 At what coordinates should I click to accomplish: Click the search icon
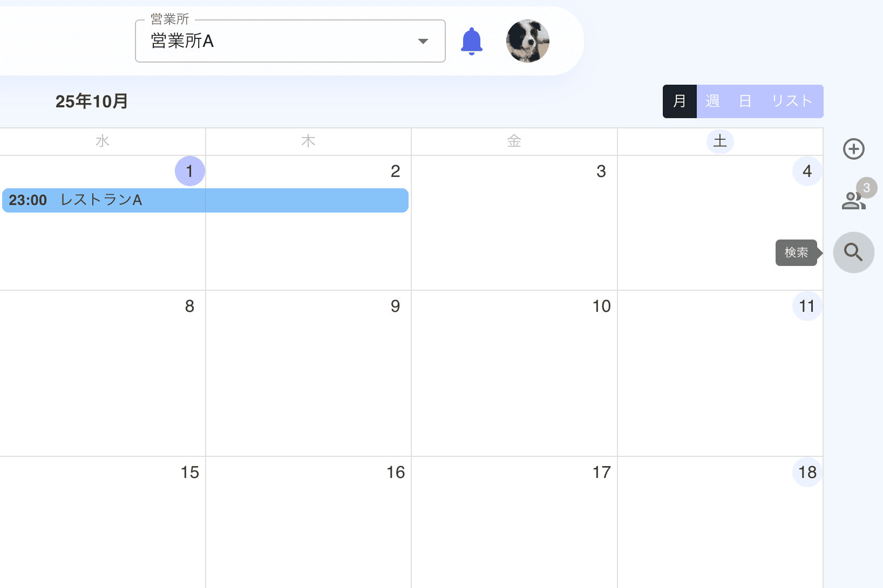tap(853, 252)
